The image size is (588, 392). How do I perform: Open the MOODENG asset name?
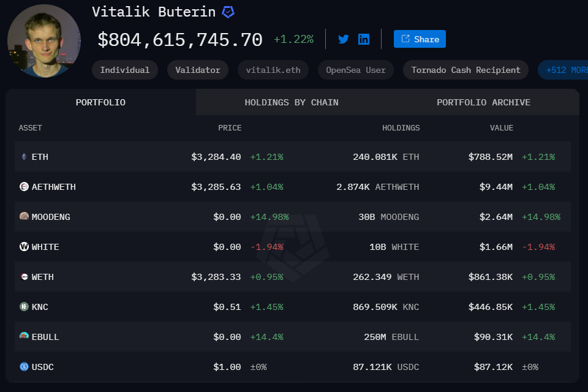(x=51, y=217)
